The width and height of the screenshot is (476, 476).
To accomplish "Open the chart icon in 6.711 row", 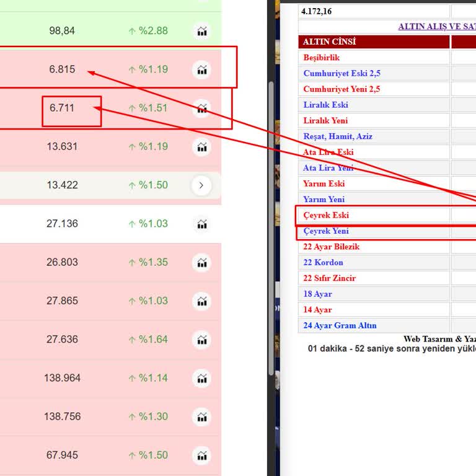I will pos(202,108).
